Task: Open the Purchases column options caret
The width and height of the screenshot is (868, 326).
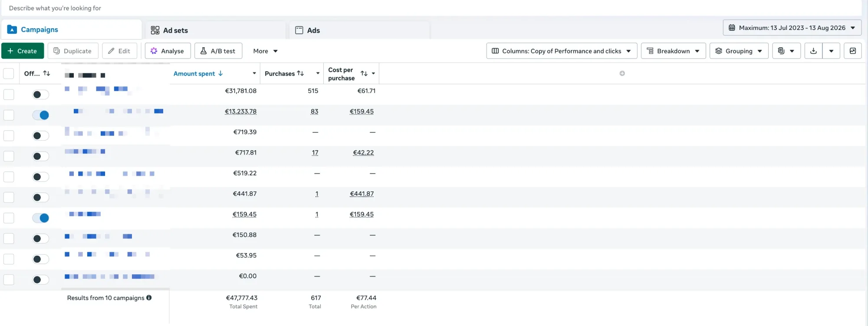Action: (318, 73)
